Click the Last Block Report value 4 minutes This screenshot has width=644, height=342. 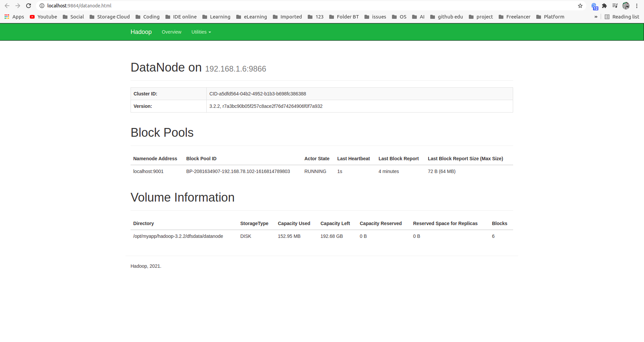[x=389, y=171]
